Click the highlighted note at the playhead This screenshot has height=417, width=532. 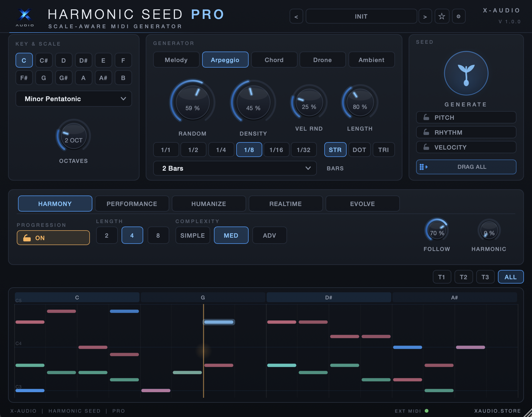point(219,322)
